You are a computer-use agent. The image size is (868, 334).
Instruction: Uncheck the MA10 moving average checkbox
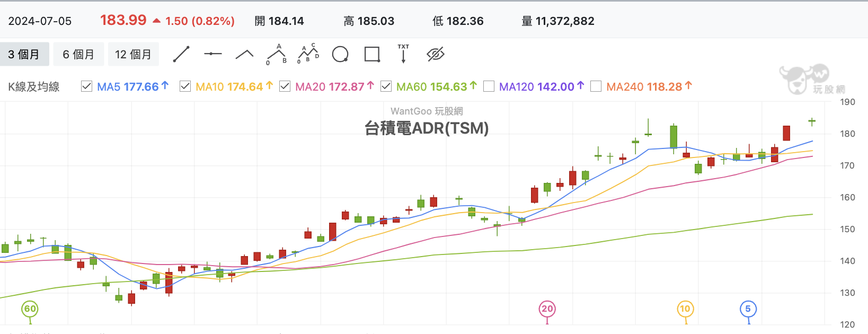tap(185, 86)
